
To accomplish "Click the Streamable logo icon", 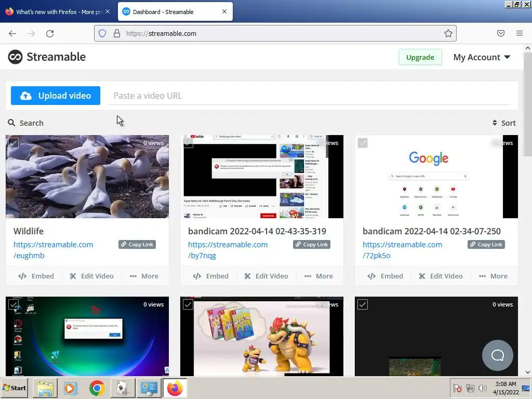I will click(15, 57).
